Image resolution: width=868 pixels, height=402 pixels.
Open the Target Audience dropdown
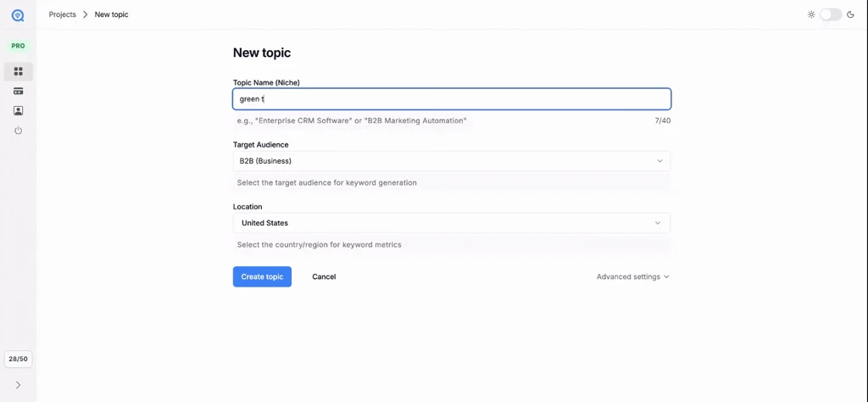(452, 161)
